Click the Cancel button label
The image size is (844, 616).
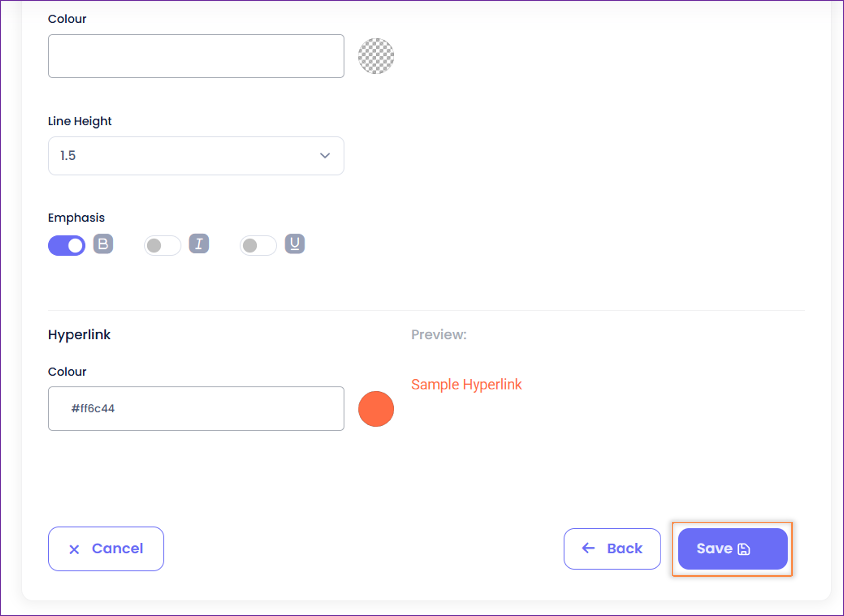coord(117,549)
